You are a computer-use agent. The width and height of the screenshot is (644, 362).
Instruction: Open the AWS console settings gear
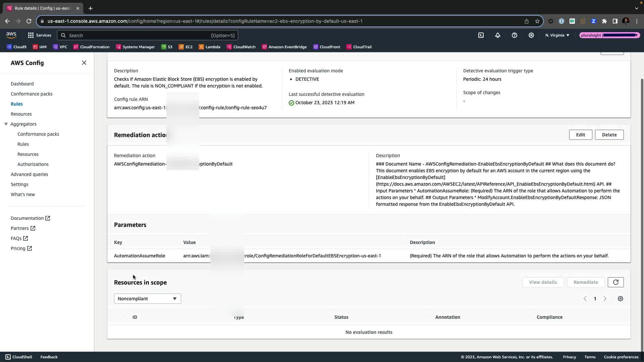(531, 35)
